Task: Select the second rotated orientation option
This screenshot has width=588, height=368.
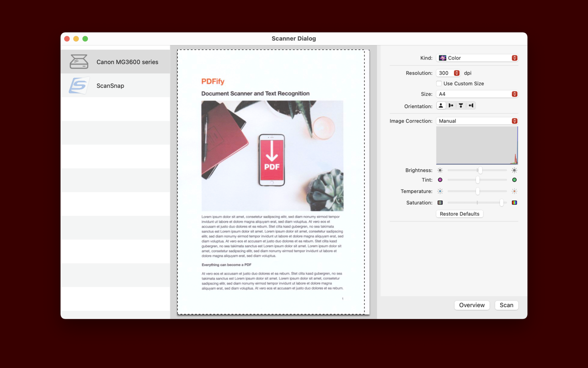Action: tap(471, 106)
